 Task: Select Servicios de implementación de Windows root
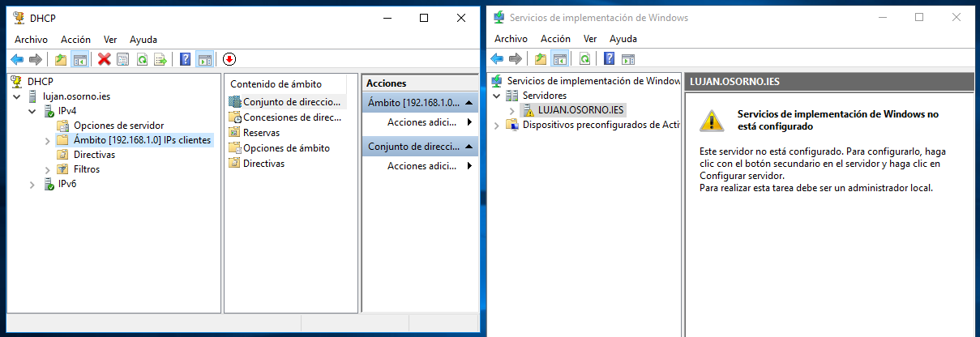[593, 80]
